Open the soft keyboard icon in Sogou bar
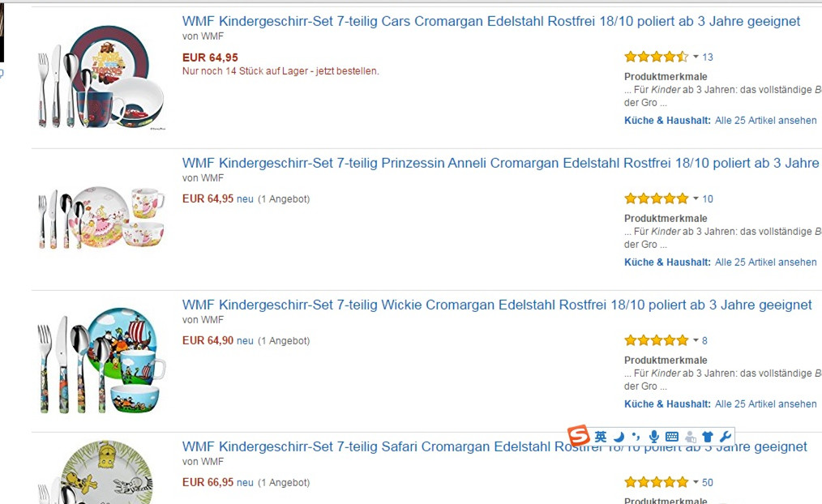The height and width of the screenshot is (504, 822). pos(671,437)
